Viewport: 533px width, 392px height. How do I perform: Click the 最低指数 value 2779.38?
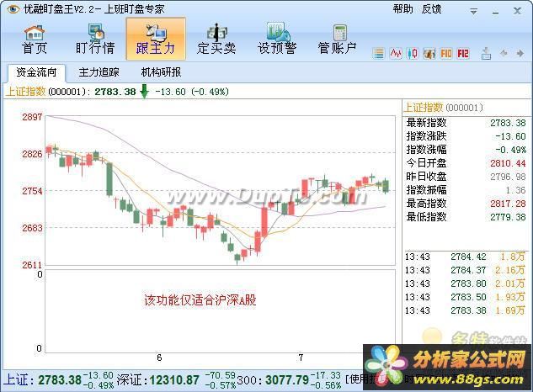pos(508,217)
